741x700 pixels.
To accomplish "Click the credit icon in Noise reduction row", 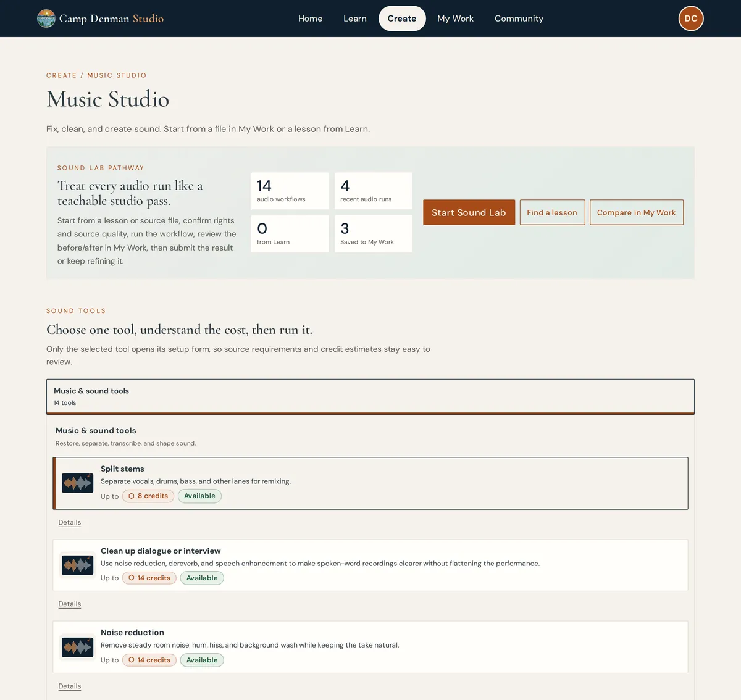I will click(132, 660).
